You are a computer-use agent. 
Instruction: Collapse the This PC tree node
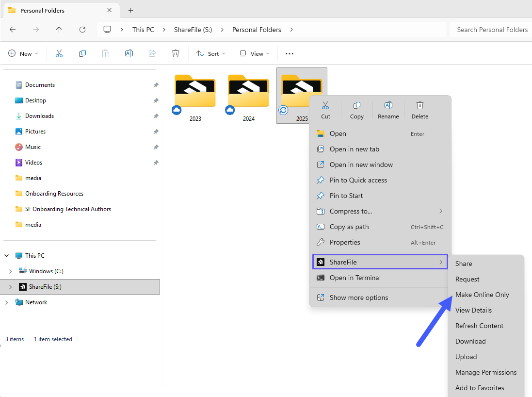[7, 256]
